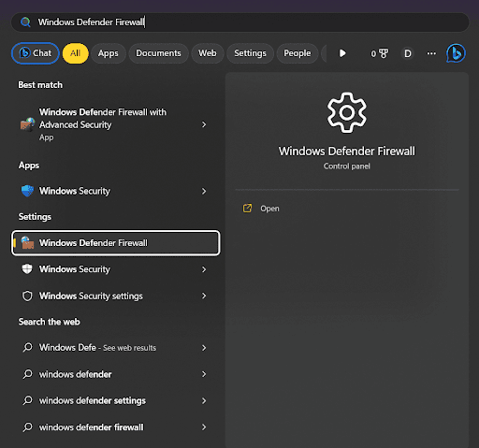This screenshot has width=479, height=448.
Task: Click the 'Control panel' subtitle text
Action: [x=347, y=166]
